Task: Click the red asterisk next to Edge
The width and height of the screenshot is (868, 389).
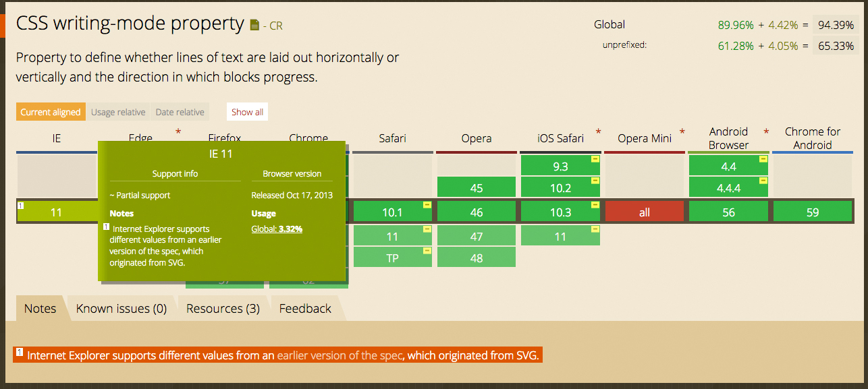Action: pos(178,131)
